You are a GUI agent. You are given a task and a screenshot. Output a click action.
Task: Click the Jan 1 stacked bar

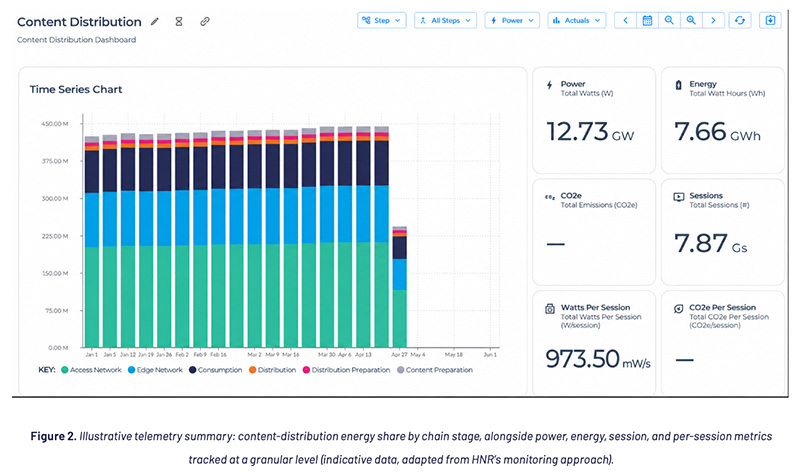point(92,242)
